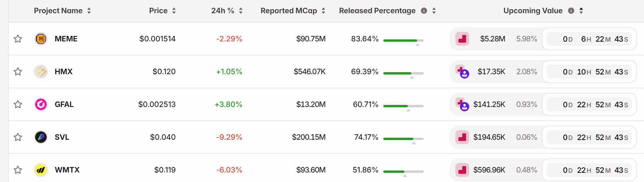Open Upcoming Value info tooltip icon
Image resolution: width=644 pixels, height=182 pixels.
click(571, 11)
